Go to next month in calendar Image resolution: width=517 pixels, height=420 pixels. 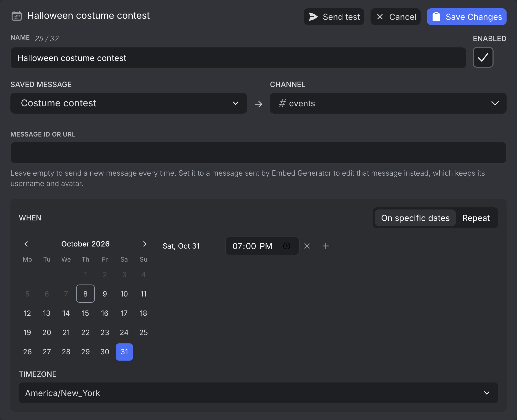pos(145,244)
